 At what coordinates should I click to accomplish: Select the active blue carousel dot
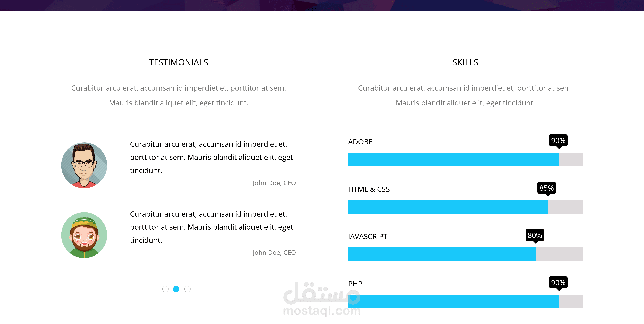tap(176, 289)
